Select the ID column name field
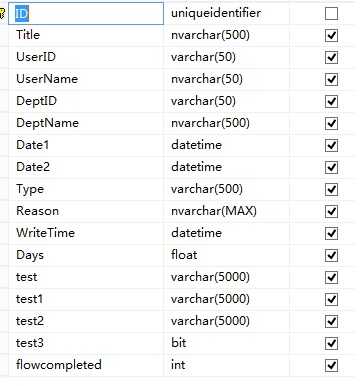The width and height of the screenshot is (364, 386). [x=86, y=14]
